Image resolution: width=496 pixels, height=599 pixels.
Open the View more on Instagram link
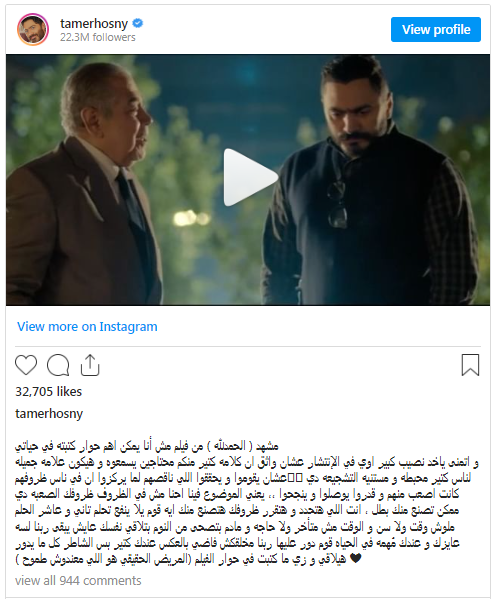coord(87,327)
